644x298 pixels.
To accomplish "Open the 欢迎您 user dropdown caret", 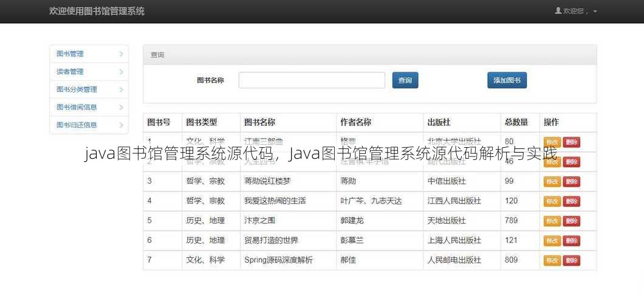I will [x=595, y=12].
